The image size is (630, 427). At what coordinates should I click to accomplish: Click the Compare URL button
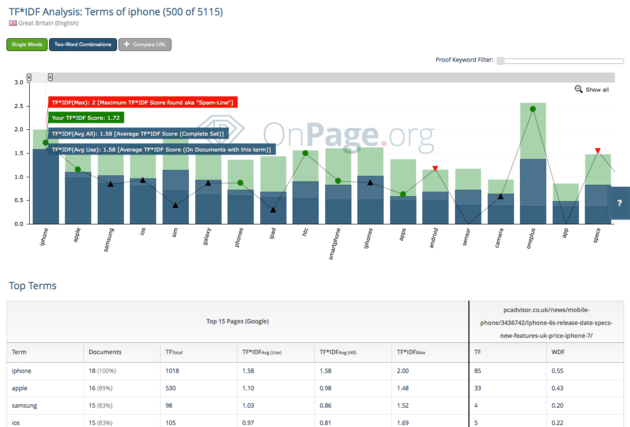145,45
